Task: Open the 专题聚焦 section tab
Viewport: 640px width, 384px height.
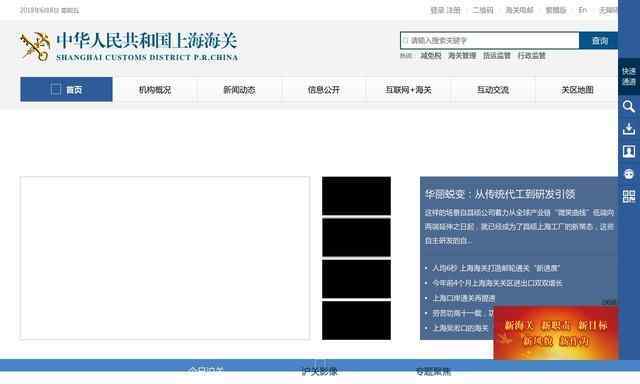Action: [x=433, y=371]
